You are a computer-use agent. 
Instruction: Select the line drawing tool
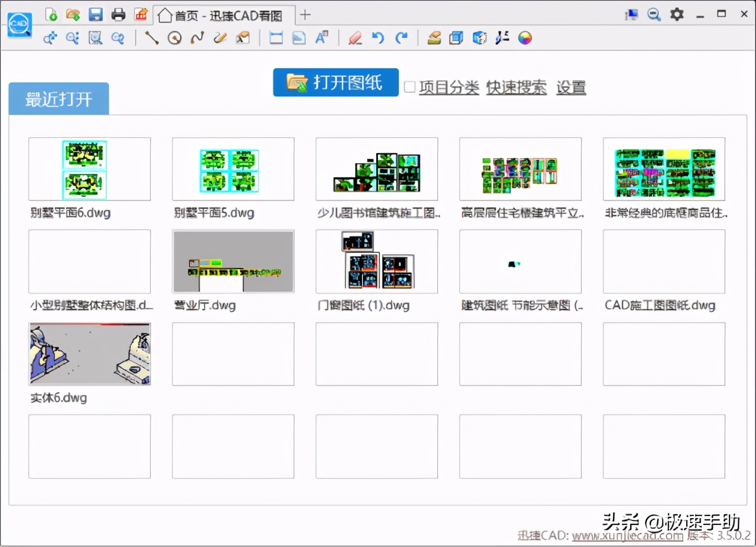click(151, 38)
